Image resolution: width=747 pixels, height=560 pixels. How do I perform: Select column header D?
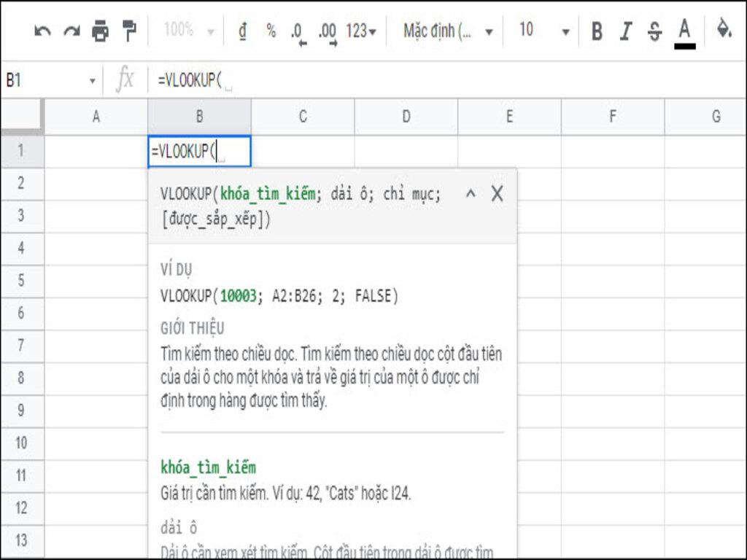click(x=406, y=116)
